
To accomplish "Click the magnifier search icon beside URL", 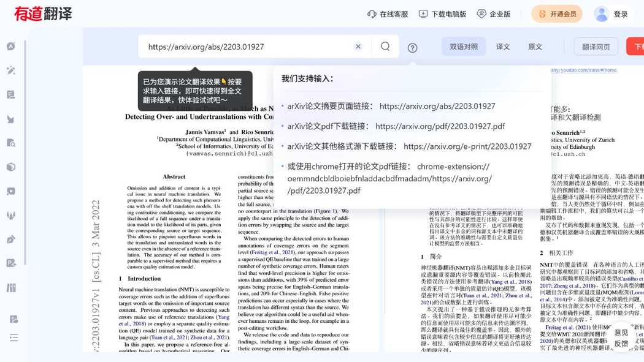I will tap(385, 47).
